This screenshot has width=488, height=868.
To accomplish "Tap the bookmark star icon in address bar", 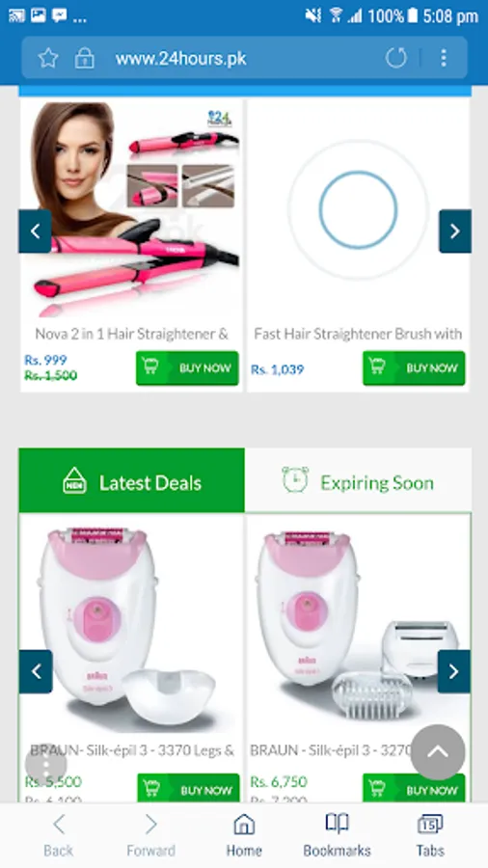I will pos(48,58).
